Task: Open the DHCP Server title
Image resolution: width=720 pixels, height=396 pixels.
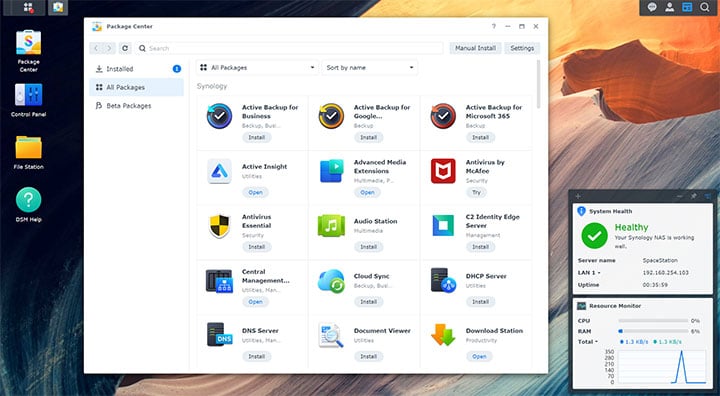Action: point(486,277)
